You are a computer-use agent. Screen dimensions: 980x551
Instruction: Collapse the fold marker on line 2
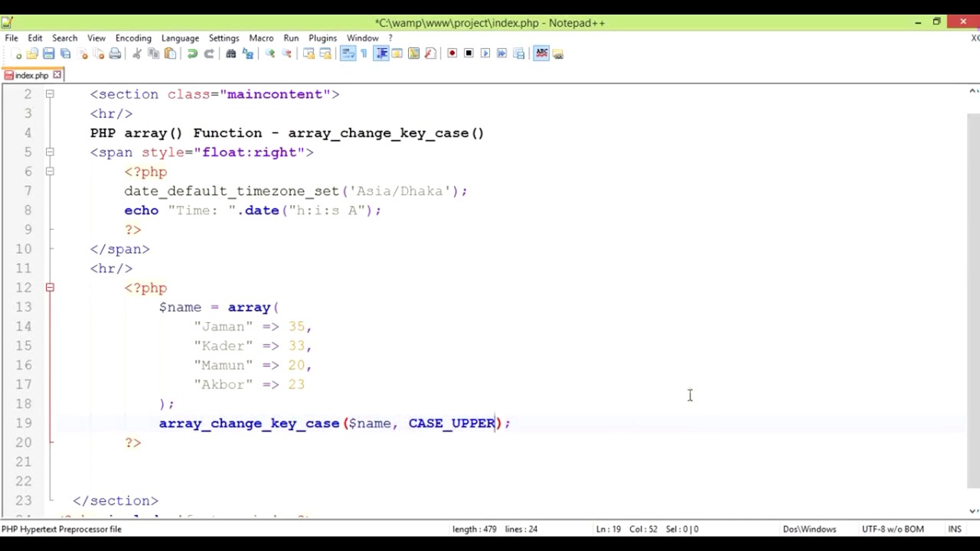[x=50, y=94]
